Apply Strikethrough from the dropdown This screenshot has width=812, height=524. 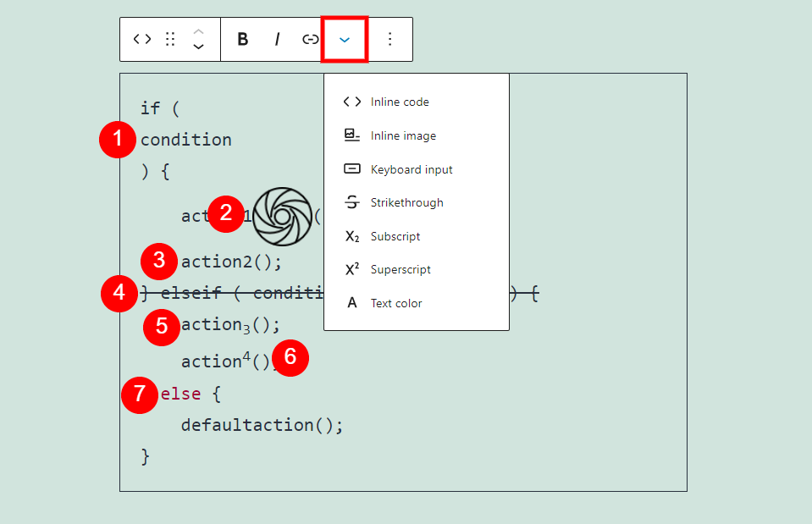pyautogui.click(x=406, y=202)
